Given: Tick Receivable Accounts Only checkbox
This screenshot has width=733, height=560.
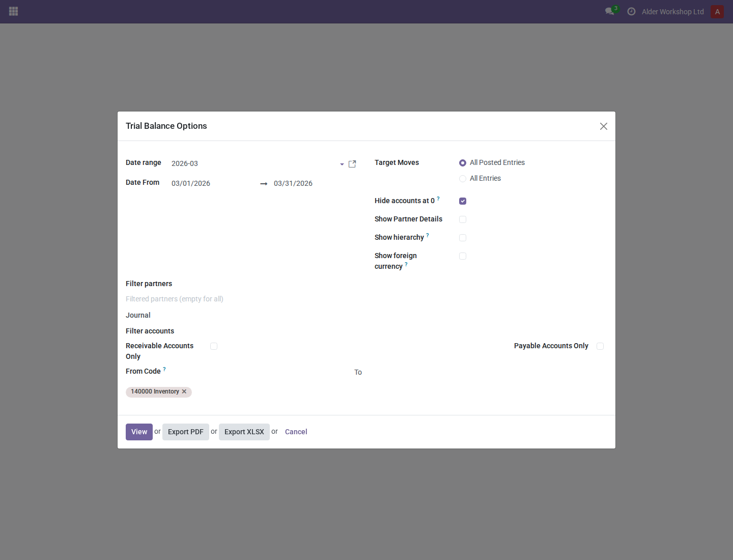Looking at the screenshot, I should point(214,346).
